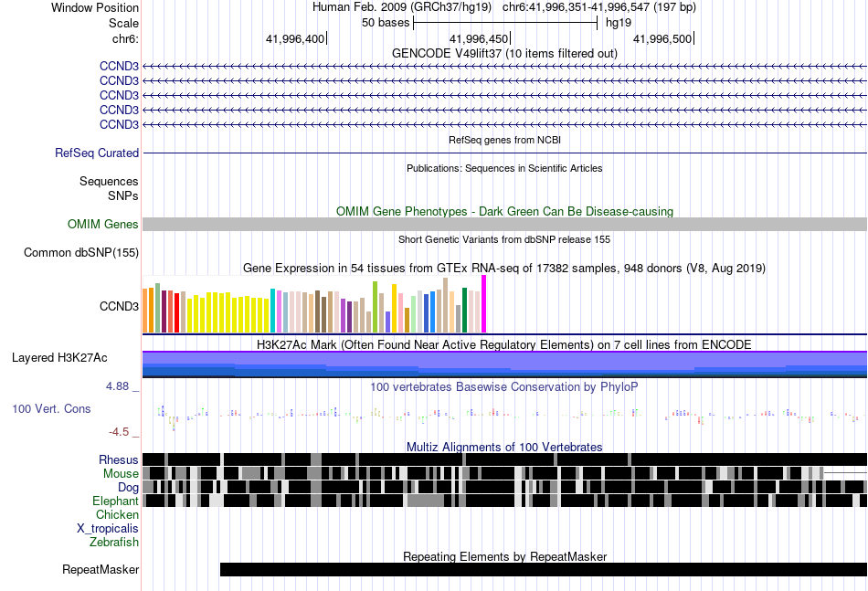
Task: Open 100 vertebrates Basewise Conservation by PhyloP title
Action: point(504,386)
